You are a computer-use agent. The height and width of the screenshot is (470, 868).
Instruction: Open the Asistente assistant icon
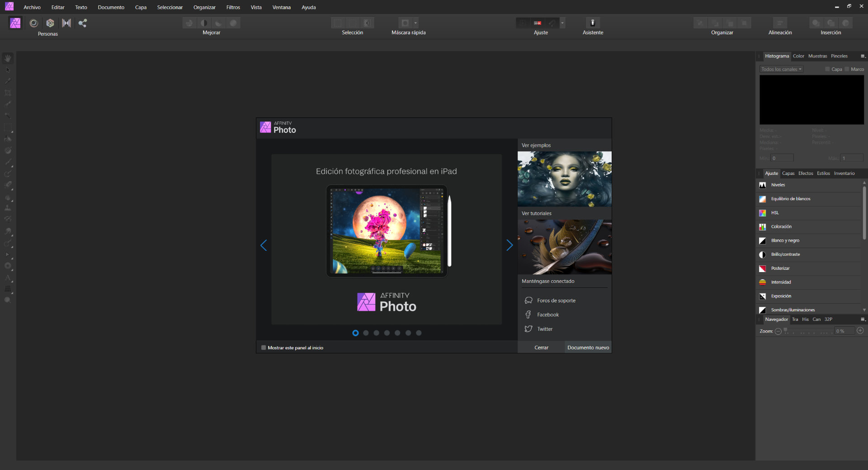coord(593,23)
